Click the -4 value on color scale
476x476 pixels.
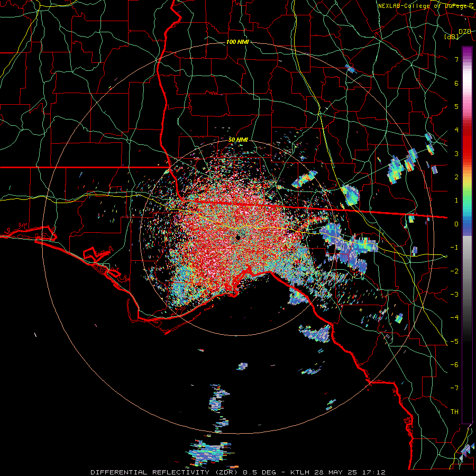tap(454, 318)
